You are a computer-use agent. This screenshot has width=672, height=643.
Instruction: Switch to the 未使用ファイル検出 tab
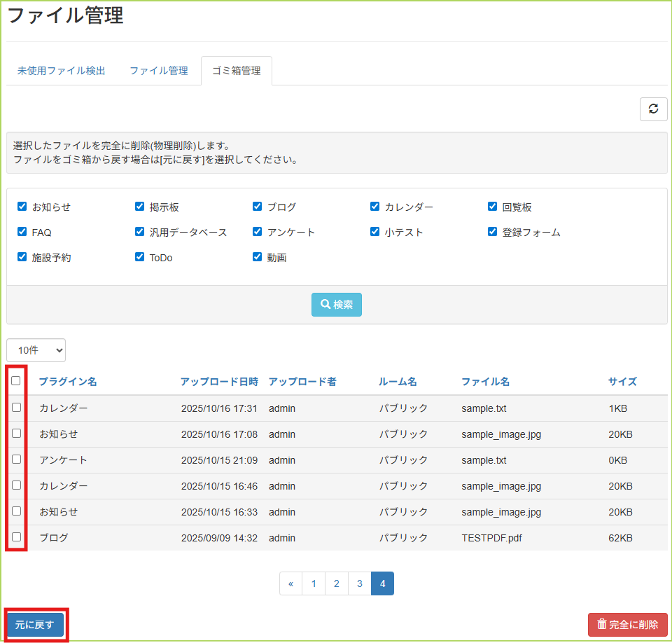tap(62, 71)
